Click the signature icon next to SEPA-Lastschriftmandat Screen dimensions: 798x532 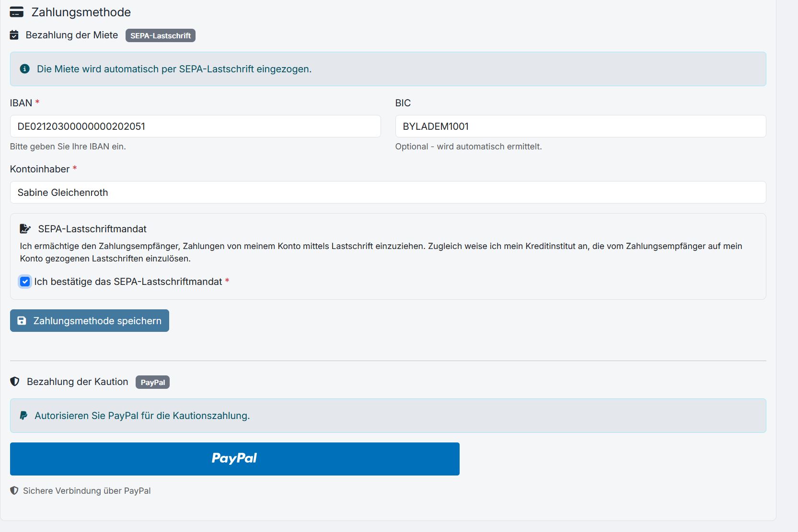point(25,229)
